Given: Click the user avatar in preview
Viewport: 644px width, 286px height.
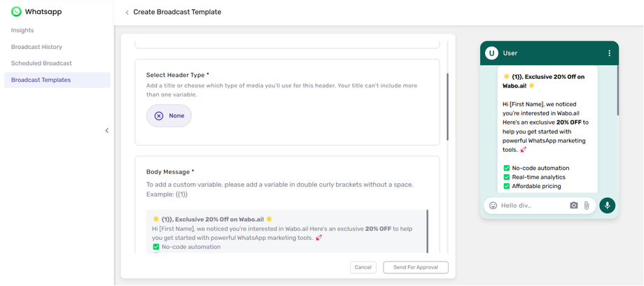Looking at the screenshot, I should [491, 53].
